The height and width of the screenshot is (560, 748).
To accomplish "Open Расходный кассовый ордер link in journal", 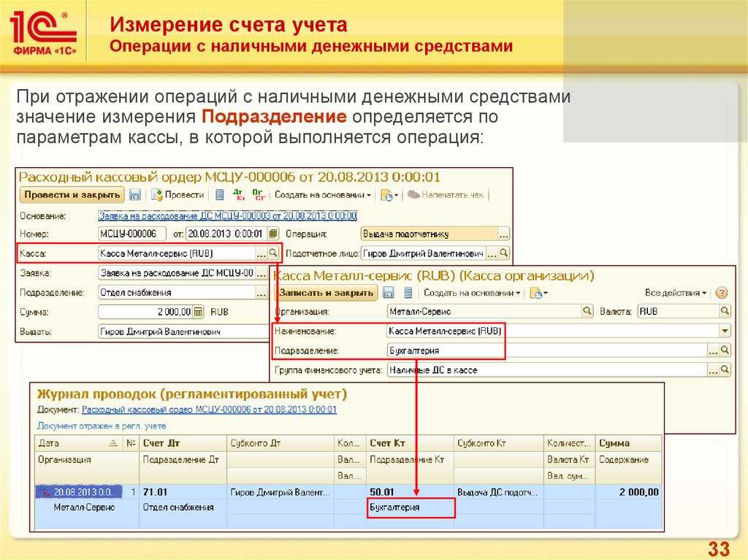I will 210,410.
